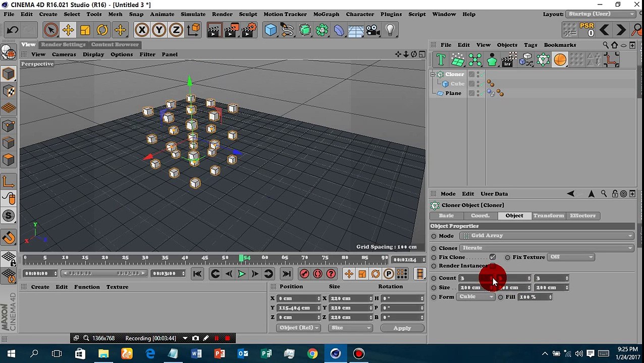The image size is (644, 363).
Task: Add a Cube primitive object
Action: [x=271, y=30]
